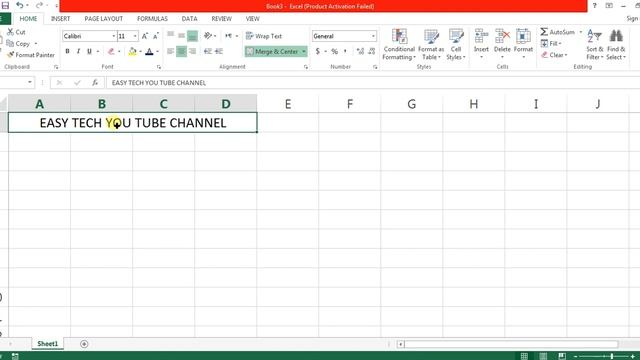Click the Redo arrow icon

tap(39, 5)
